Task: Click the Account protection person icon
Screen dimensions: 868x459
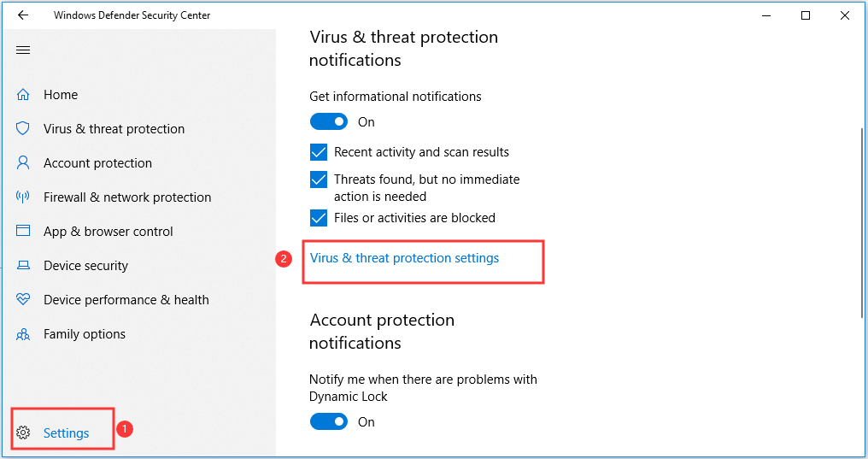Action: click(24, 163)
